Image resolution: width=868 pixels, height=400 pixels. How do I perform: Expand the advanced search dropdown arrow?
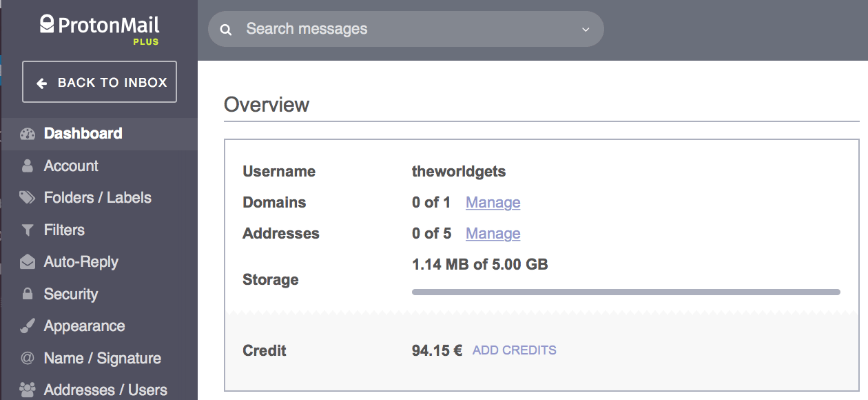pos(586,30)
